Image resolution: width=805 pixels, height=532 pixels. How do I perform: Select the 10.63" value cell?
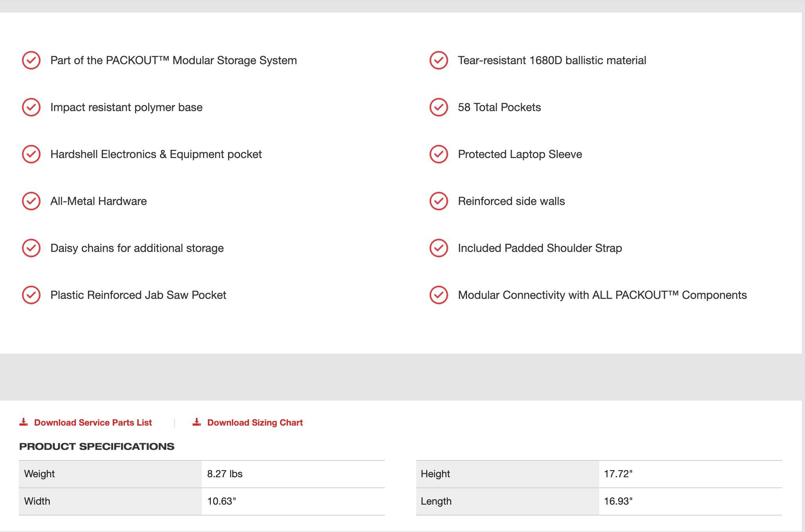[x=293, y=501]
